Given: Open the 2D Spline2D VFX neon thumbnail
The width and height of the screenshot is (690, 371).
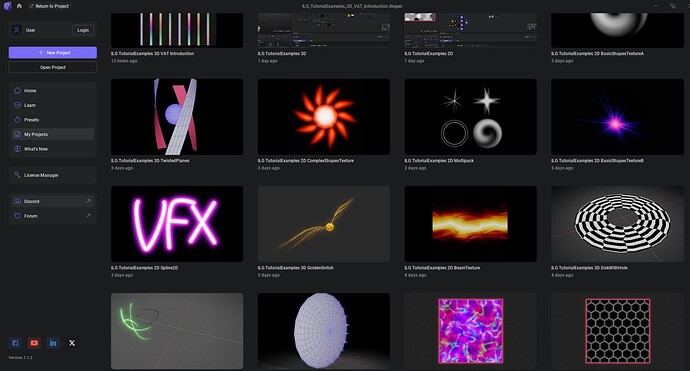Looking at the screenshot, I should point(177,224).
